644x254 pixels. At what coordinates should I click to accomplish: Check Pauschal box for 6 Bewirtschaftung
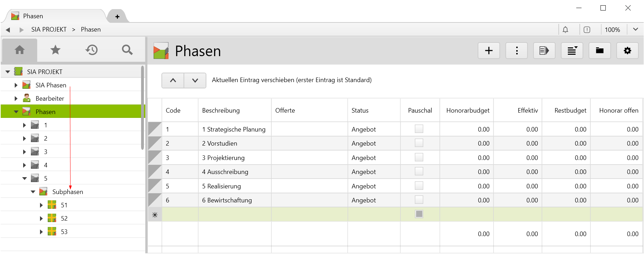click(419, 200)
